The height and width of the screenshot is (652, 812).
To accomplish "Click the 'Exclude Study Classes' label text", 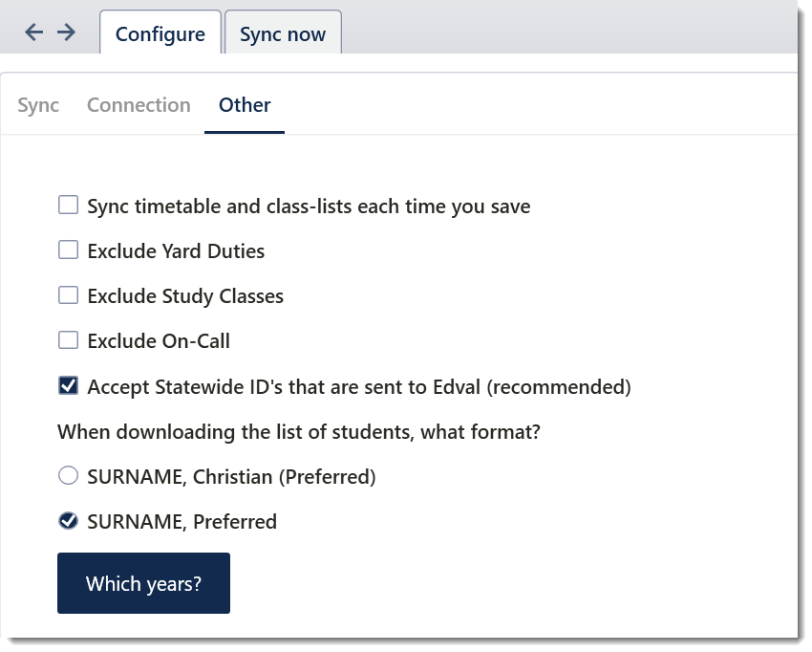I will [185, 296].
